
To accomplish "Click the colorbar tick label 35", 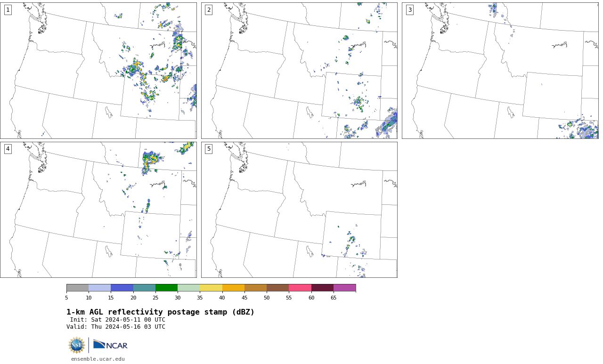I will (200, 298).
